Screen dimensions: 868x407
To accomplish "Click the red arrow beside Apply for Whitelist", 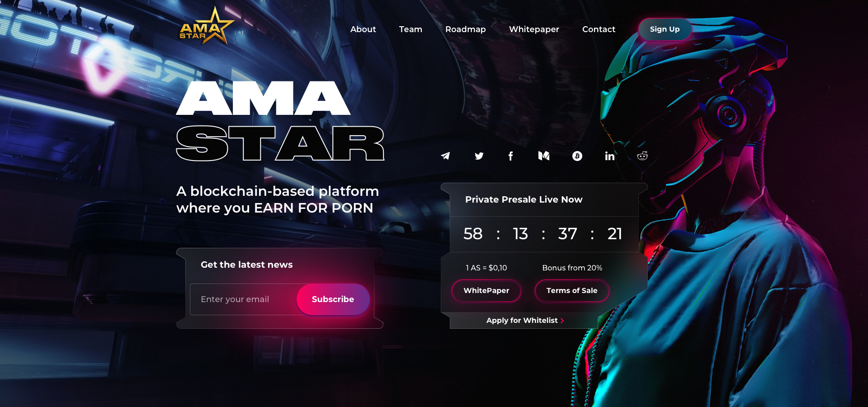I will [x=562, y=321].
